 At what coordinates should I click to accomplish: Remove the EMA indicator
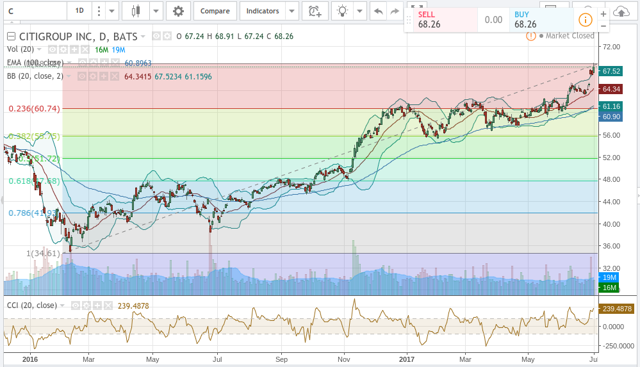pos(115,63)
